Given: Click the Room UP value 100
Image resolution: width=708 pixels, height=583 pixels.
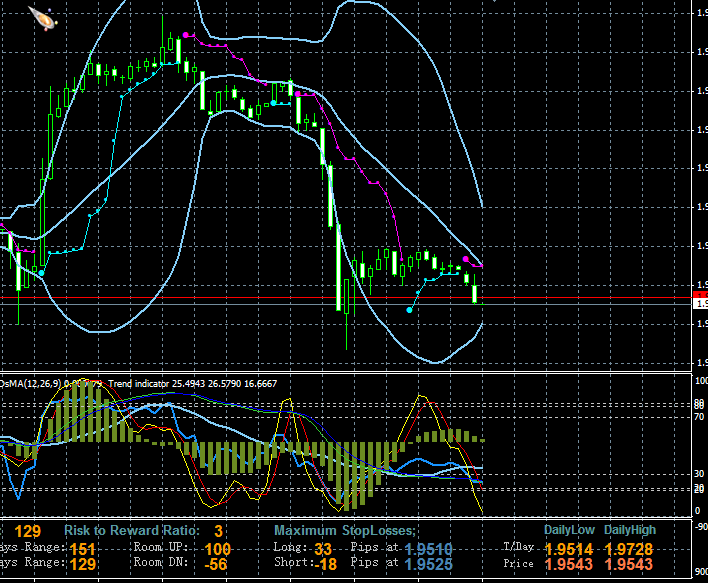Looking at the screenshot, I should (217, 549).
